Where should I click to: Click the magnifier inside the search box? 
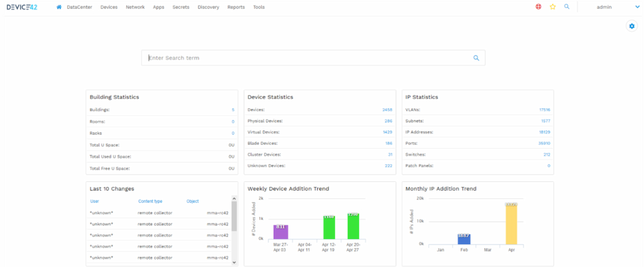(476, 58)
